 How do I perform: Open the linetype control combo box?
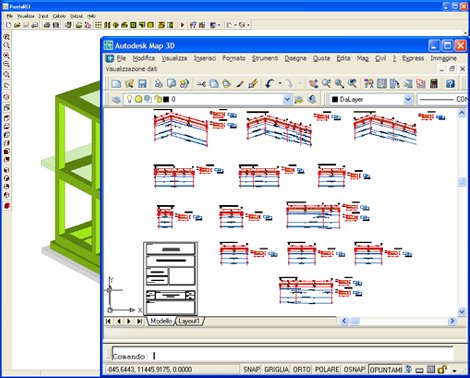click(442, 99)
